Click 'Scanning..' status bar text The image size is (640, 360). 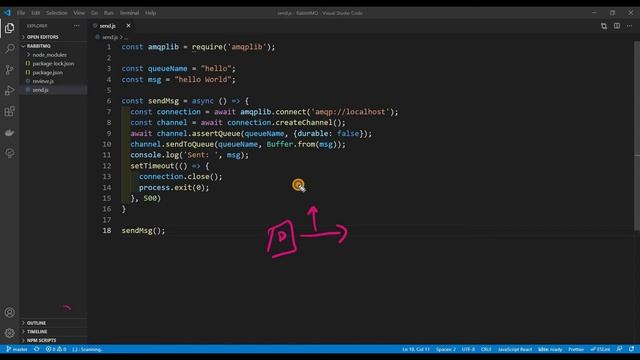tap(87, 349)
